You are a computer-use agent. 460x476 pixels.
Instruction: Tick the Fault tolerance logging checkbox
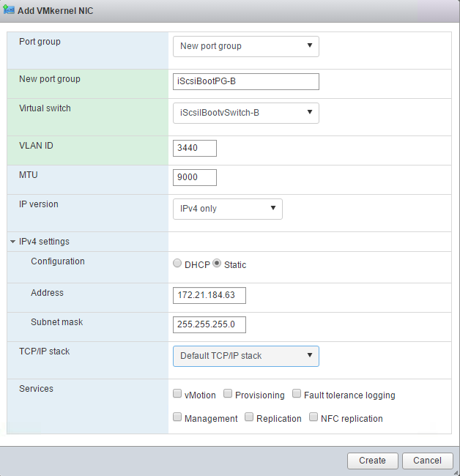point(297,394)
